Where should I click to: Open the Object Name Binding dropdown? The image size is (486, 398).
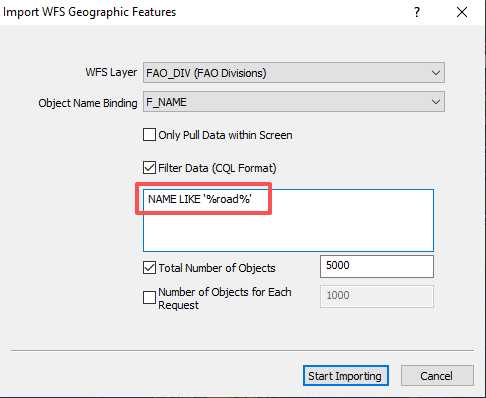pos(294,102)
